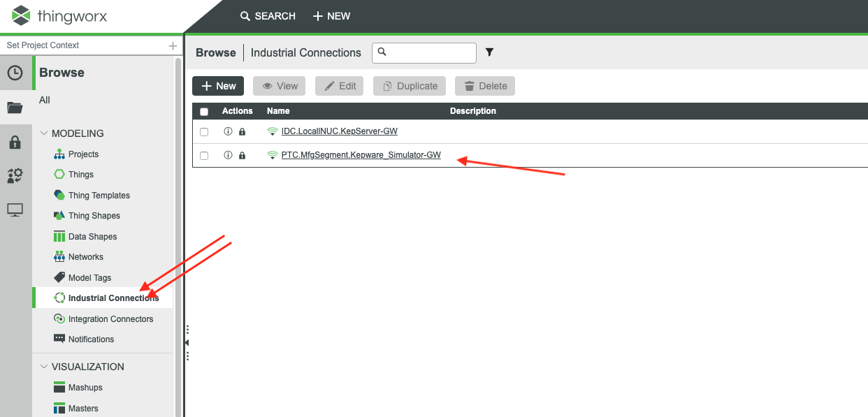Open the Security padlock icon in sidebar
This screenshot has width=868, height=417.
(x=15, y=142)
